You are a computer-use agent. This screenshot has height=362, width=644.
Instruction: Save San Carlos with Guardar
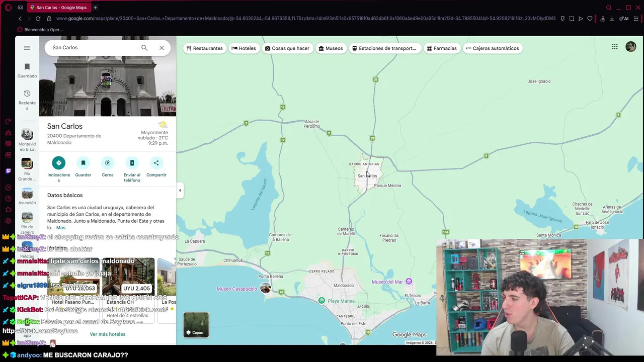(x=83, y=167)
